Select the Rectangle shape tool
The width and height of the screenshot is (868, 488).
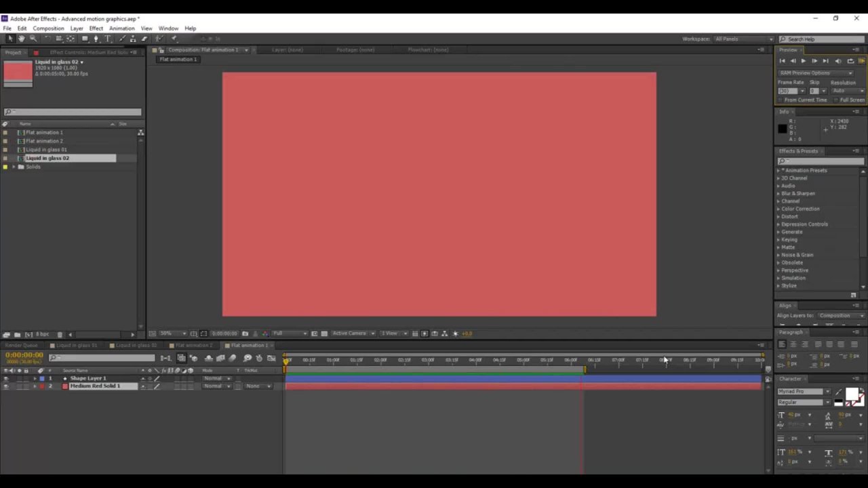(85, 39)
